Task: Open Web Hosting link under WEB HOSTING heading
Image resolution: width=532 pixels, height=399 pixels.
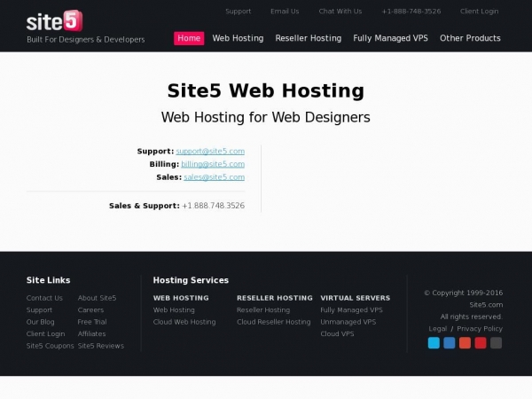Action: 174,310
